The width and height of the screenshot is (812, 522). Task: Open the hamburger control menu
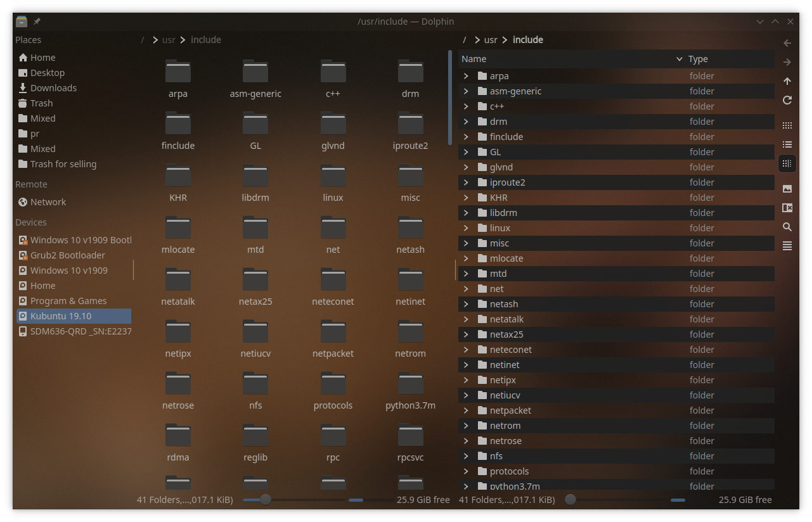point(787,246)
